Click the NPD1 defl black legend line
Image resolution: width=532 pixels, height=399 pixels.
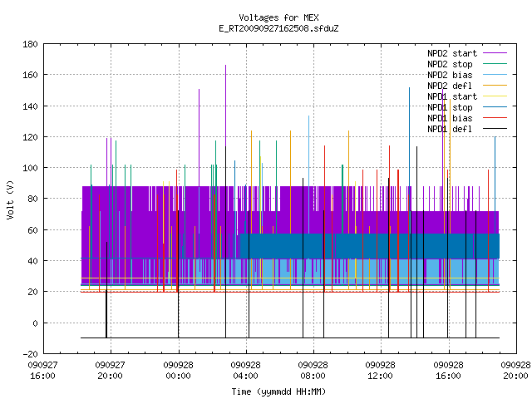pyautogui.click(x=495, y=129)
